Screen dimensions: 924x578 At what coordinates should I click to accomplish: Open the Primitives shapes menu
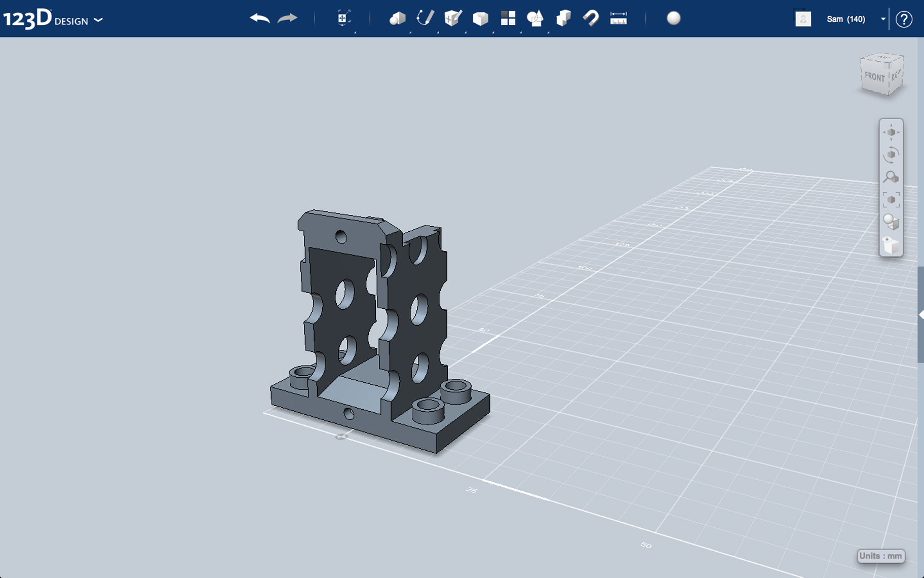[398, 19]
